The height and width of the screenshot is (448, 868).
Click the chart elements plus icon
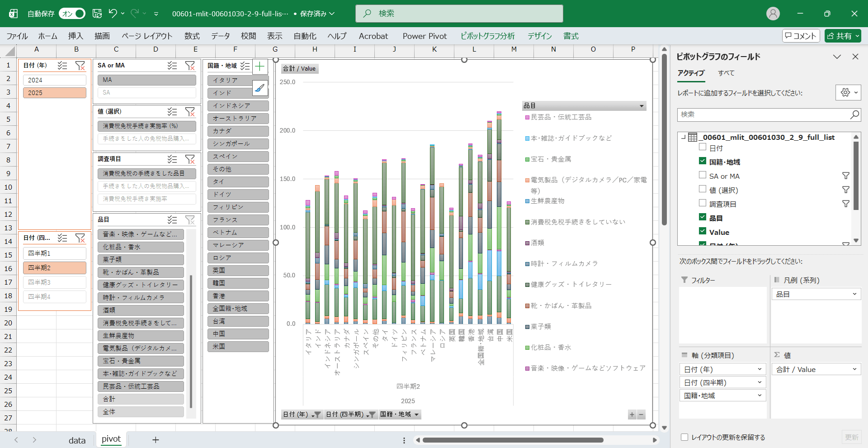click(x=260, y=67)
